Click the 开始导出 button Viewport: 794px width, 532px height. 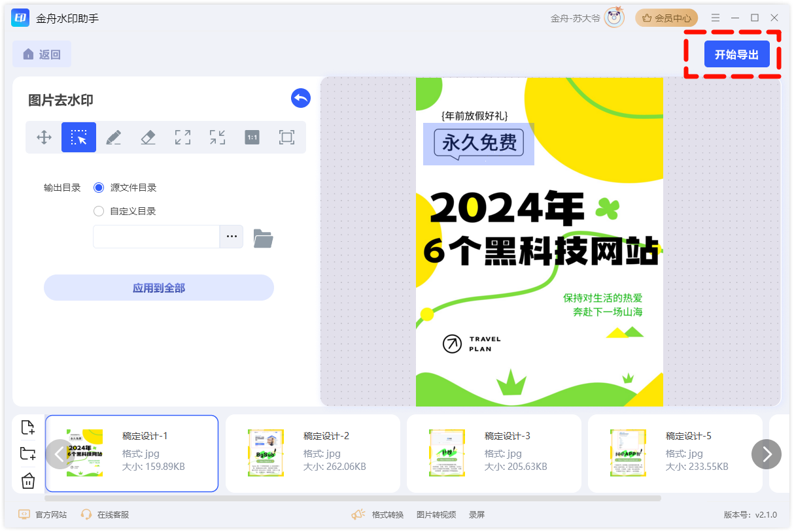pyautogui.click(x=736, y=54)
